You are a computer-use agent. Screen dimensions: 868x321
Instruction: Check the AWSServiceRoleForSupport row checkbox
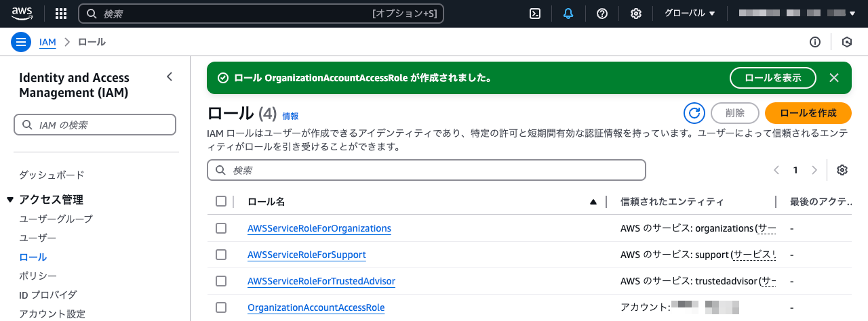pyautogui.click(x=221, y=255)
